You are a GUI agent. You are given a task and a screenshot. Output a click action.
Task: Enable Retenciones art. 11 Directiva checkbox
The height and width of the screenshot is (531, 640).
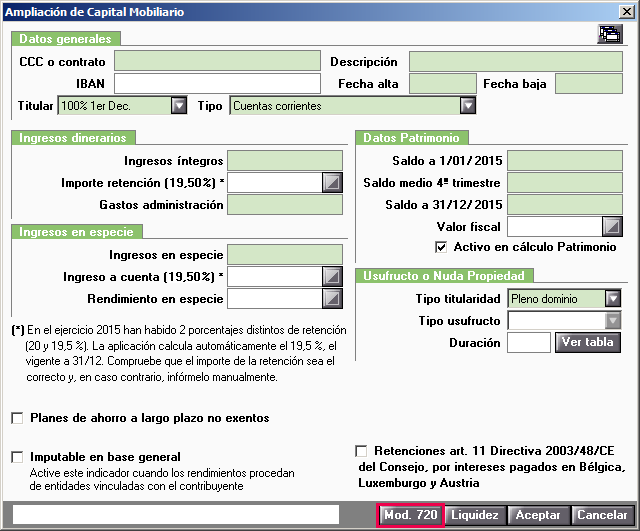click(362, 451)
